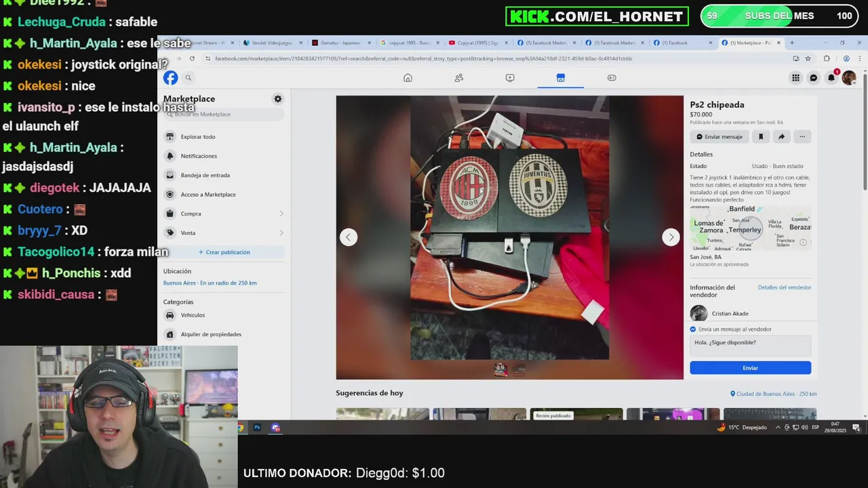Open Facebook search magnifier icon

coord(188,78)
